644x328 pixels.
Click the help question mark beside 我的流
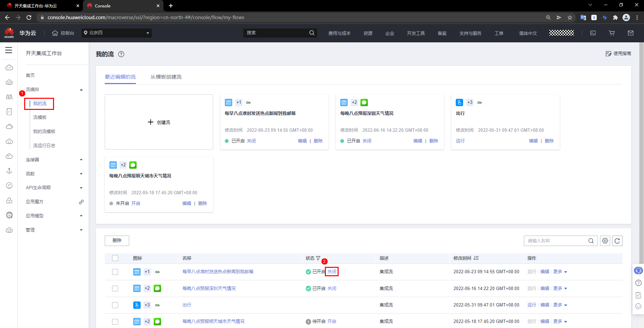(x=121, y=54)
